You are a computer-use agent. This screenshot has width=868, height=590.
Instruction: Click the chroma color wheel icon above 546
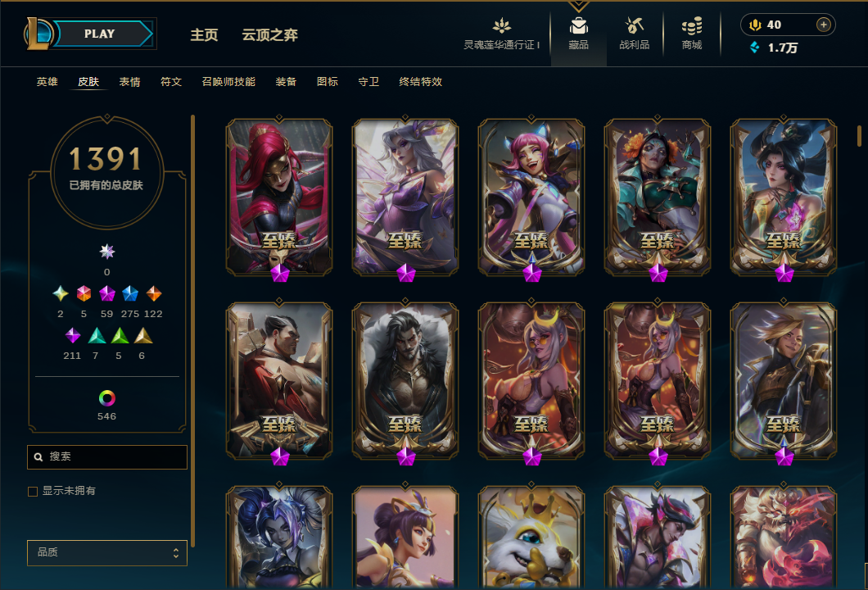[x=106, y=397]
